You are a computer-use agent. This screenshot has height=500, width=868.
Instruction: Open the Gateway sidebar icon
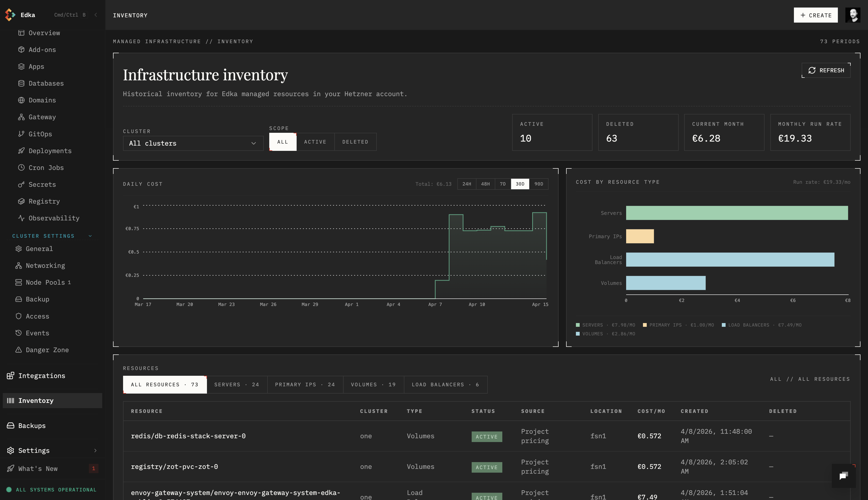21,117
